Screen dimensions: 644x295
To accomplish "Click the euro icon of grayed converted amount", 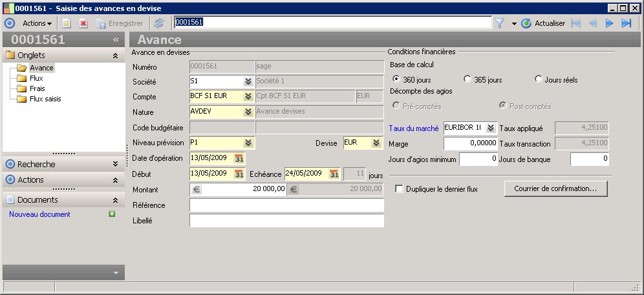I will click(x=294, y=190).
